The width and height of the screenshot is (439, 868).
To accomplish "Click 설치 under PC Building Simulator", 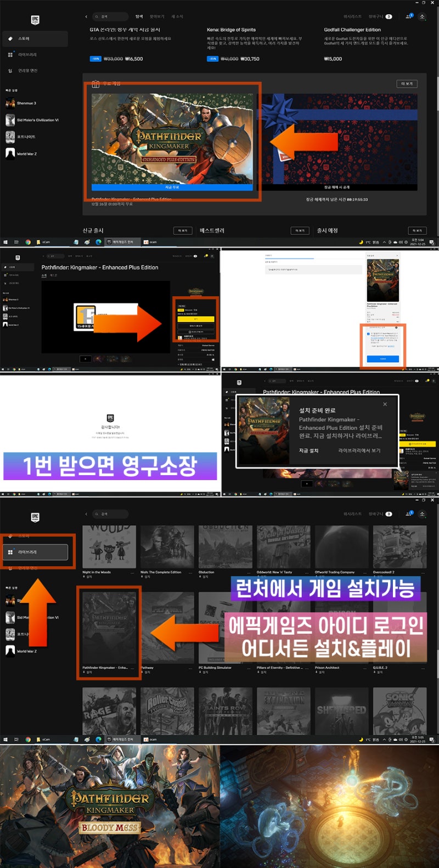I will point(203,672).
